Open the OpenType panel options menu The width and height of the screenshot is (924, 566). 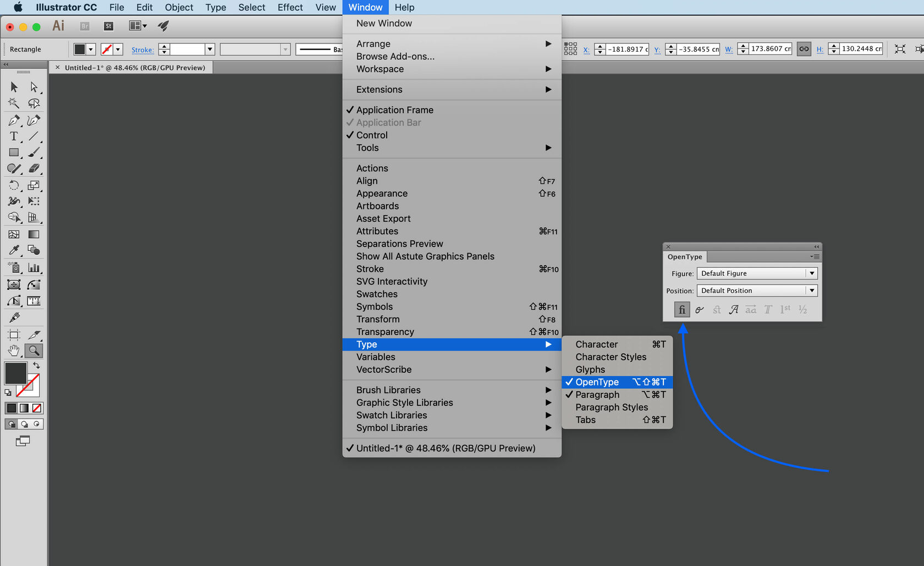click(x=815, y=257)
